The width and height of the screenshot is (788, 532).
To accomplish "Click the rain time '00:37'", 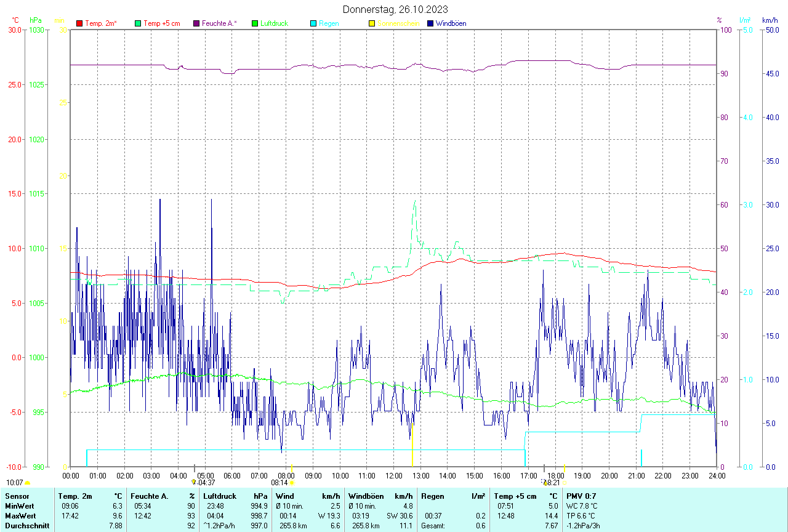I will pos(433,515).
